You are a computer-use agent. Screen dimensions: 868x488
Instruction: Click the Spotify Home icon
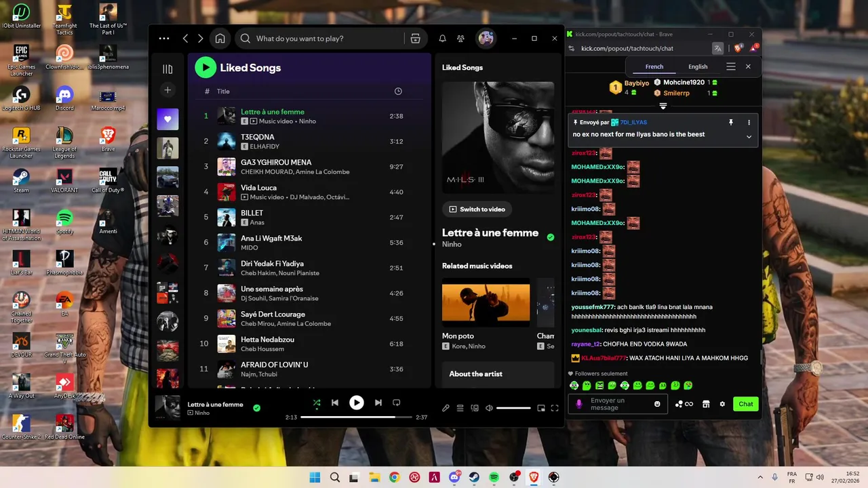(x=220, y=39)
